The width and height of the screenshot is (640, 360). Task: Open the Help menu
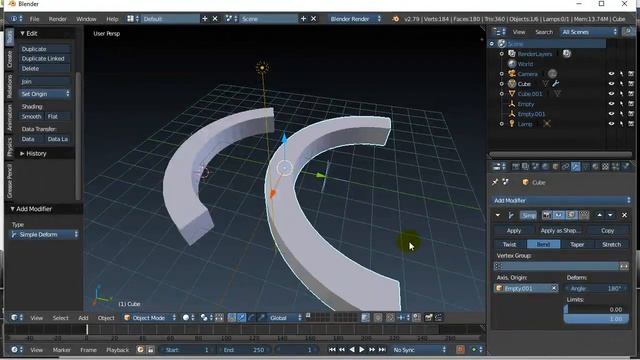pyautogui.click(x=112, y=19)
